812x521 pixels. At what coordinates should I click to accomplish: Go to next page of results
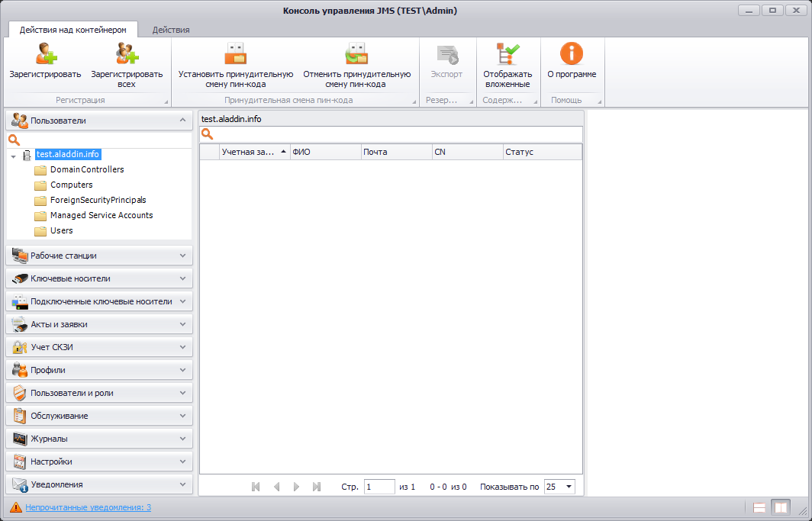click(x=296, y=487)
